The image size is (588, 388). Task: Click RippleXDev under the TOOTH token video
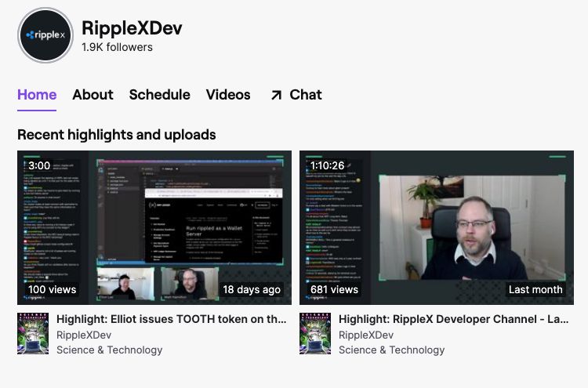(84, 335)
